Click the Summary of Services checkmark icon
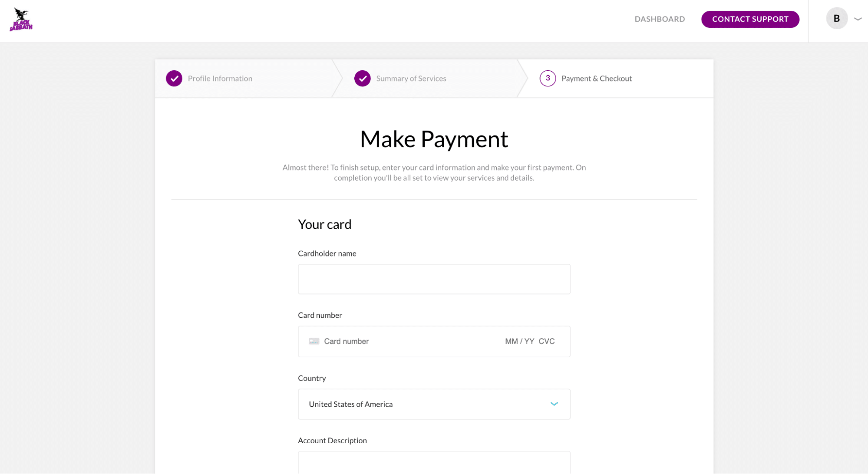This screenshot has width=868, height=474. [x=362, y=79]
